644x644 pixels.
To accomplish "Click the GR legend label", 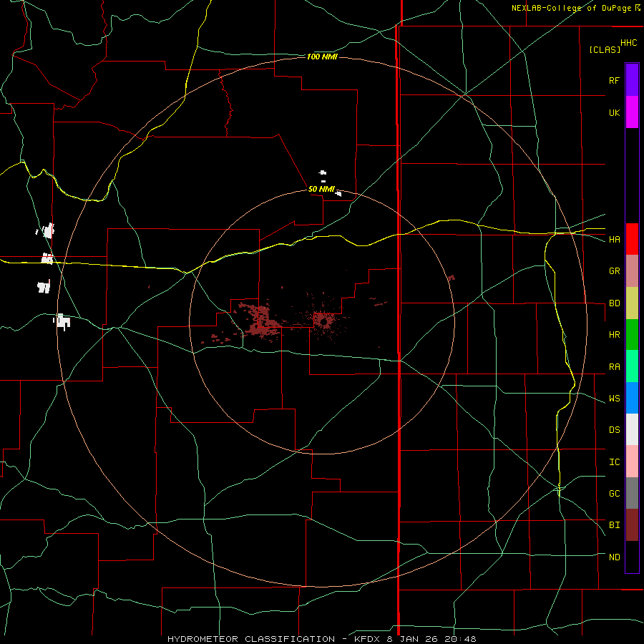I will pos(614,271).
